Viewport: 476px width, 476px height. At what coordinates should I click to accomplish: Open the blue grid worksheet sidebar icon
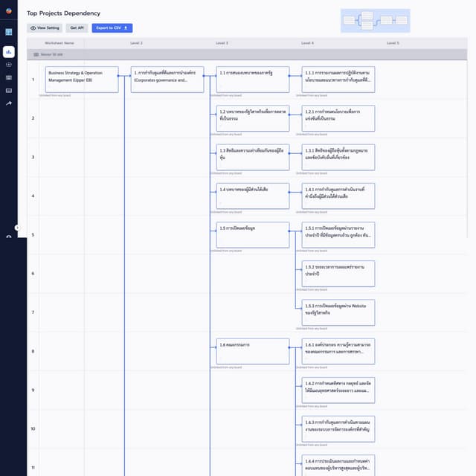(x=9, y=32)
